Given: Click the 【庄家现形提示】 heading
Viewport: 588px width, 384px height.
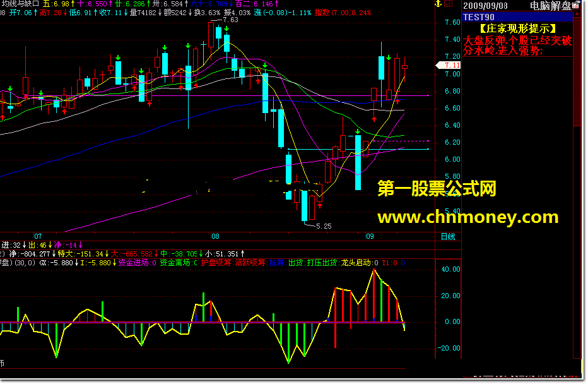Looking at the screenshot, I should [x=517, y=29].
